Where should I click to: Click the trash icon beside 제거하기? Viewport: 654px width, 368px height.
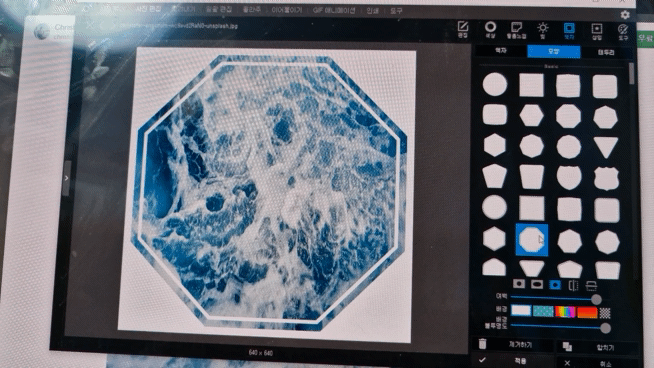pyautogui.click(x=483, y=343)
